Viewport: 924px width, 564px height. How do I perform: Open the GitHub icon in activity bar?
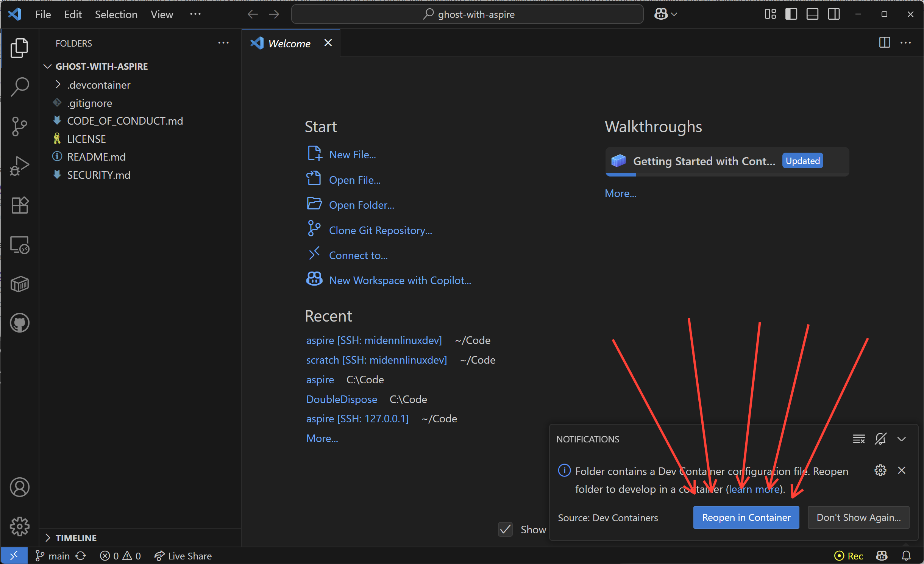coord(19,323)
